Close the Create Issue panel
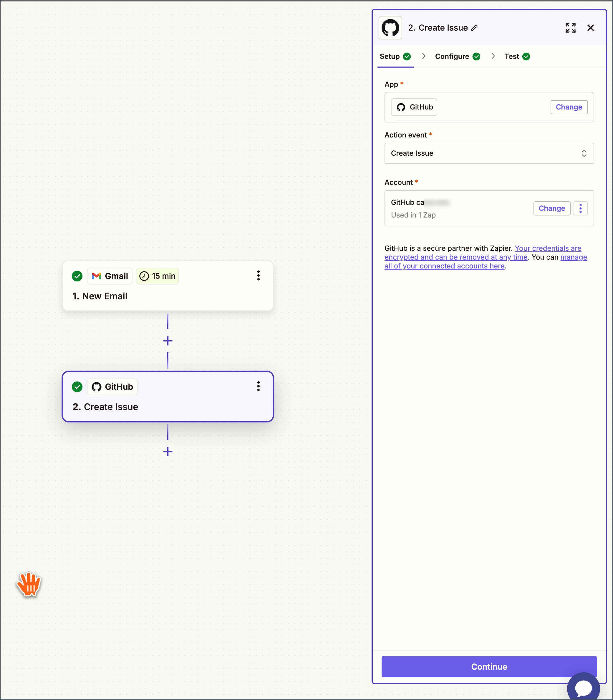Image resolution: width=613 pixels, height=700 pixels. 590,28
